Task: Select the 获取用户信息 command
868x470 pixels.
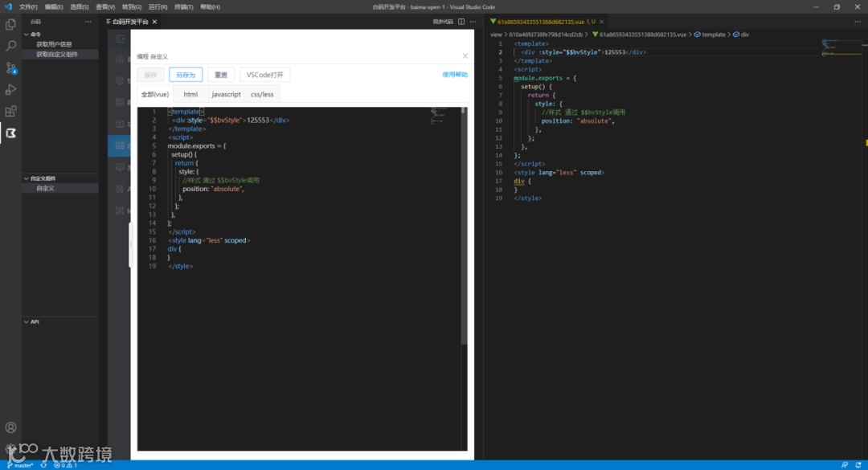Action: tap(55, 44)
